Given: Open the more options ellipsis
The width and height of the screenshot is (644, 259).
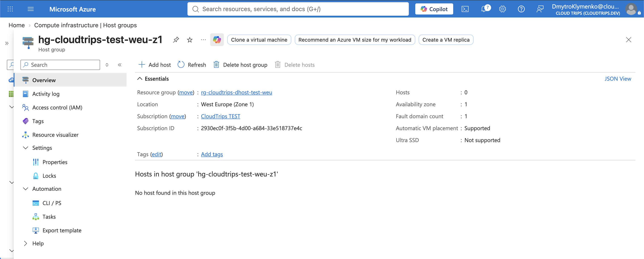Looking at the screenshot, I should 203,40.
